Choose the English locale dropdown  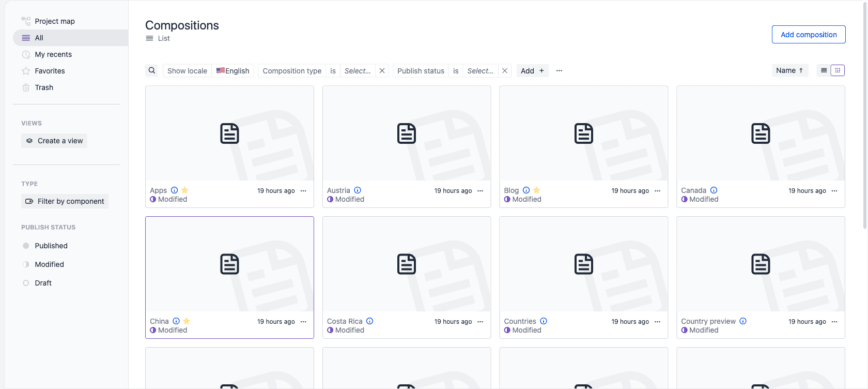coord(233,71)
